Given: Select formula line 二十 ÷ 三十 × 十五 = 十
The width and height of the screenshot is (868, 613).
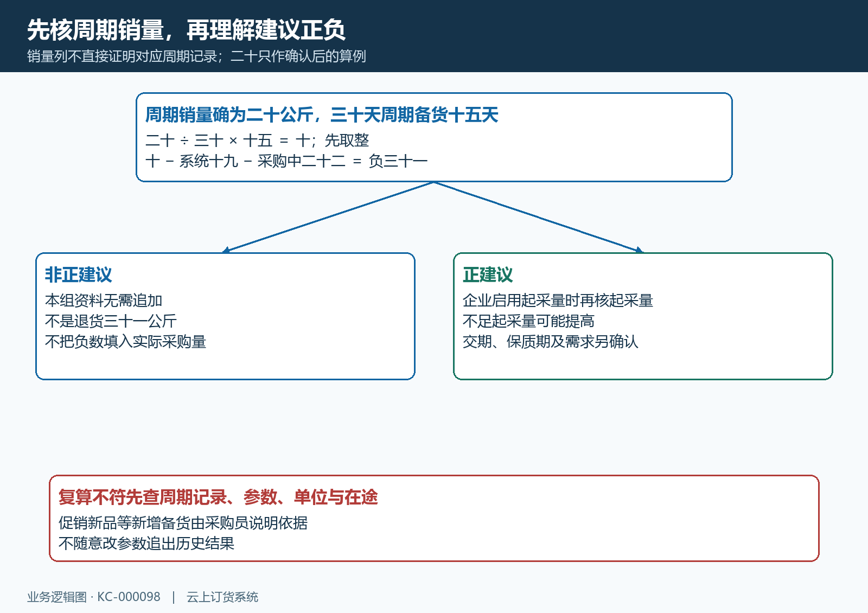Looking at the screenshot, I should (257, 141).
